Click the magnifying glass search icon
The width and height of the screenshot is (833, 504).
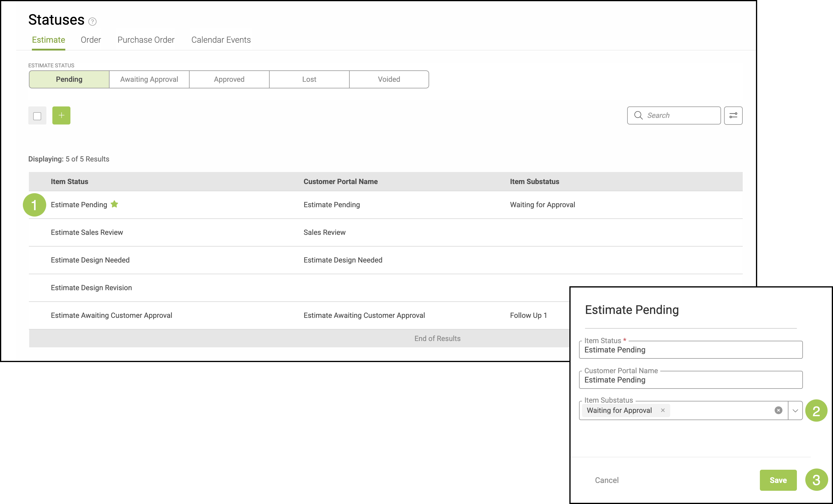(638, 115)
